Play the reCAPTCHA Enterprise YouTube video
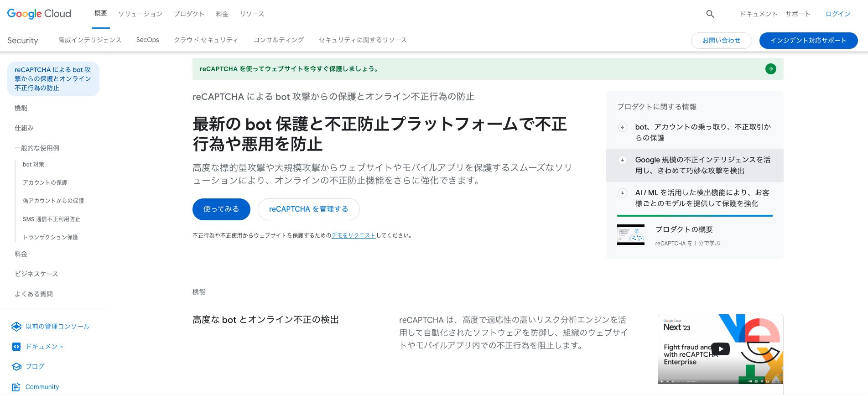 pyautogui.click(x=721, y=349)
